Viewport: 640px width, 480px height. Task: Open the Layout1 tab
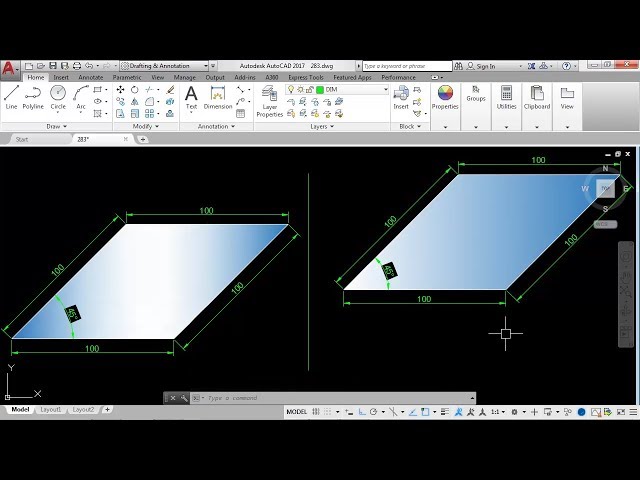[x=50, y=410]
